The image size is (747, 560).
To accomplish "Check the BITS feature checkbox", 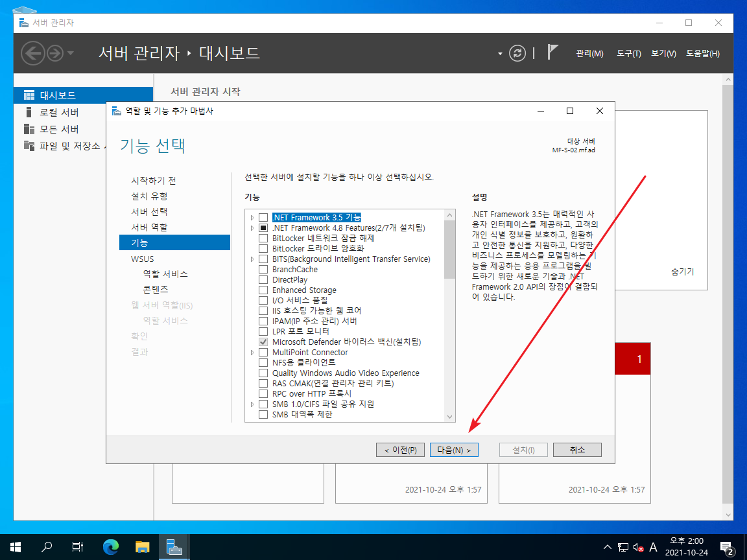I will 263,259.
